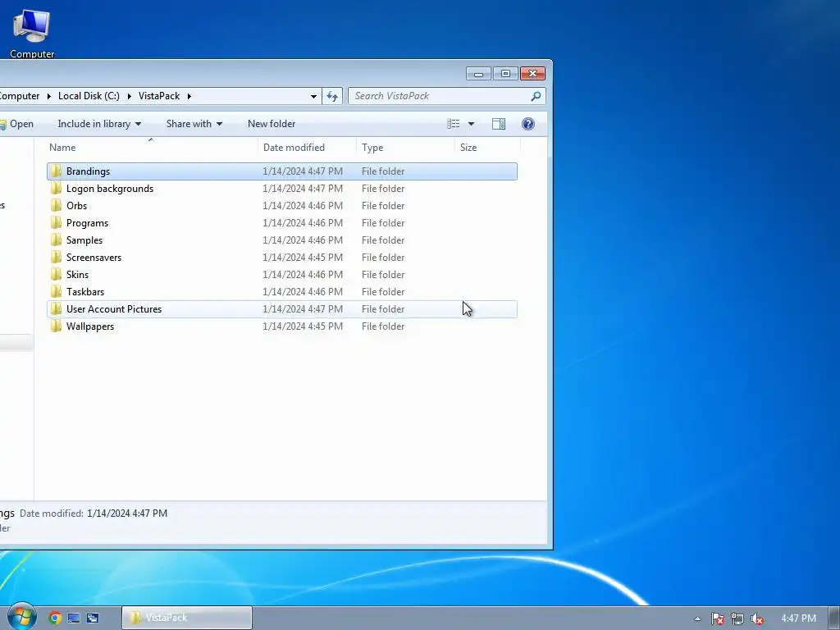The image size is (840, 630).
Task: Open the more view options arrow
Action: click(x=471, y=124)
